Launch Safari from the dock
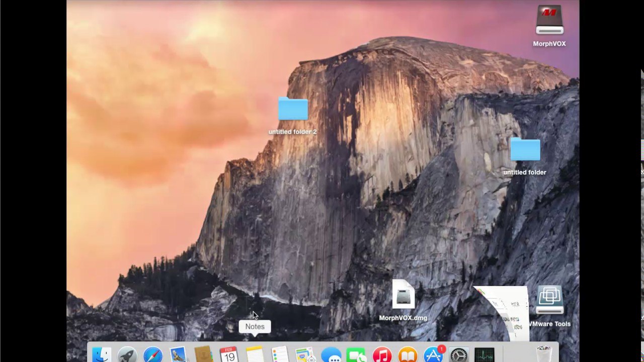 (152, 355)
